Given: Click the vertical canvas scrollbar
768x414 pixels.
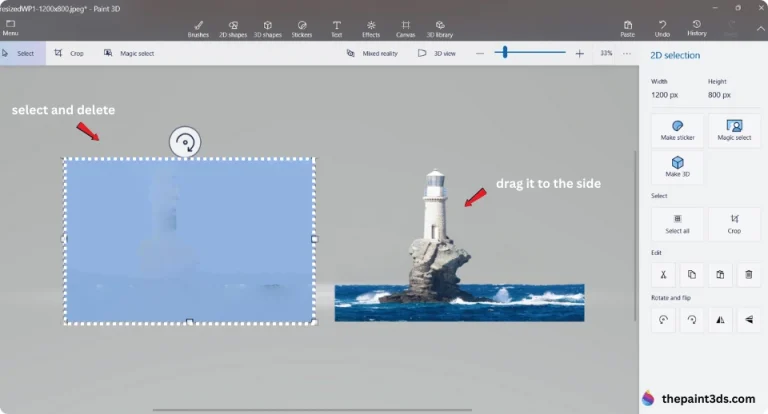Looking at the screenshot, I should pos(636,235).
